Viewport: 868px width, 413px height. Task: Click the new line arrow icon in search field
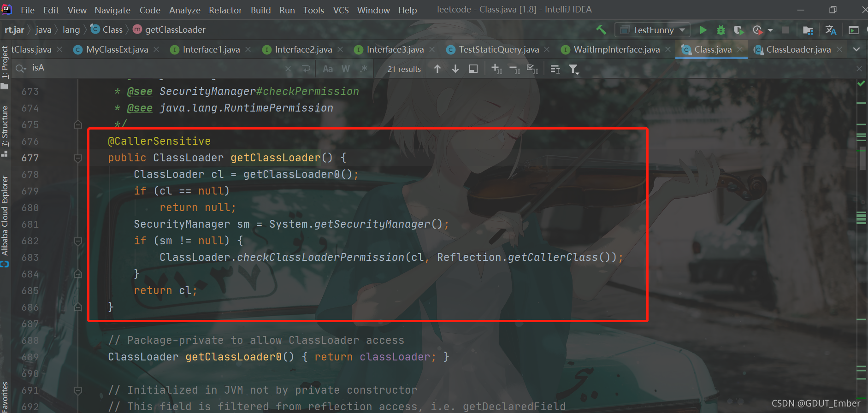click(x=306, y=69)
